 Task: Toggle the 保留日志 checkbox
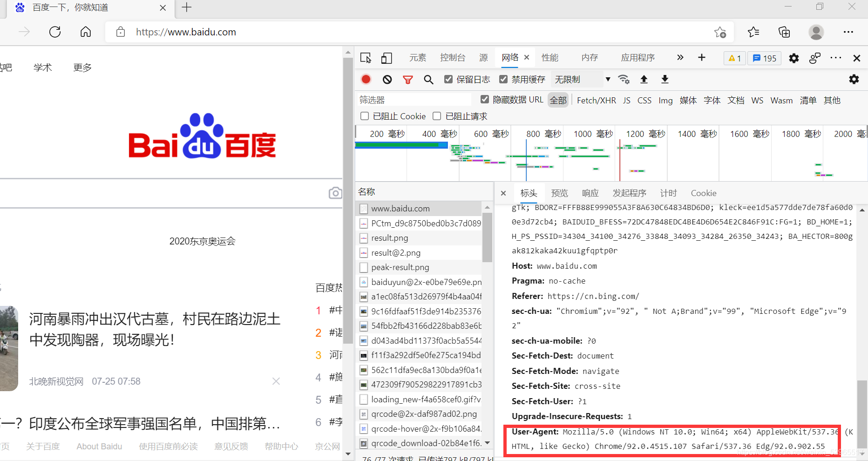pos(448,79)
